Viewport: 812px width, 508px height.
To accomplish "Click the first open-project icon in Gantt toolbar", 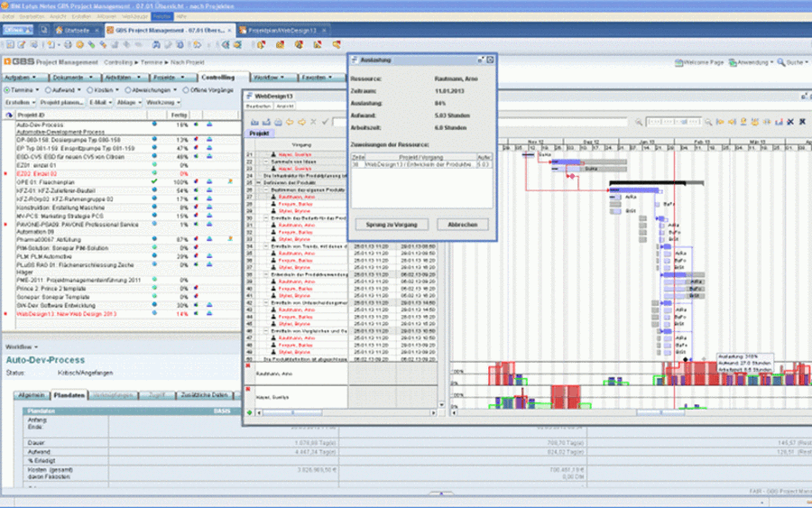I will pos(254,122).
